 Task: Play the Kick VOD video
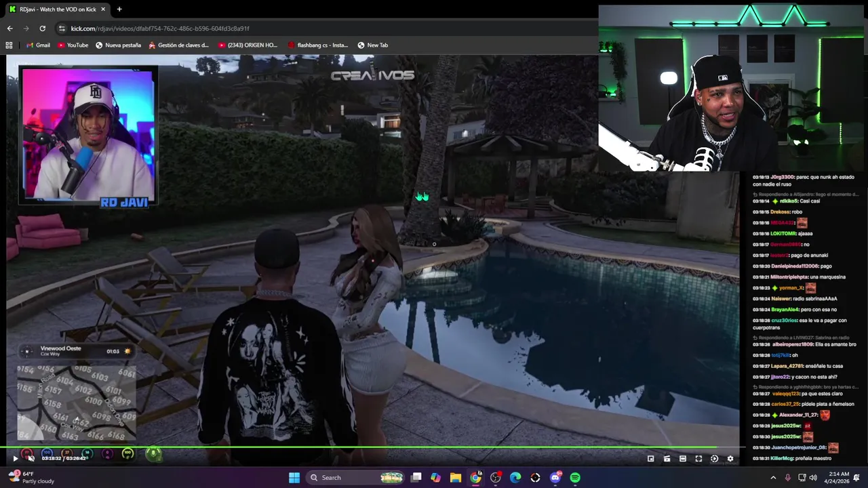[15, 459]
